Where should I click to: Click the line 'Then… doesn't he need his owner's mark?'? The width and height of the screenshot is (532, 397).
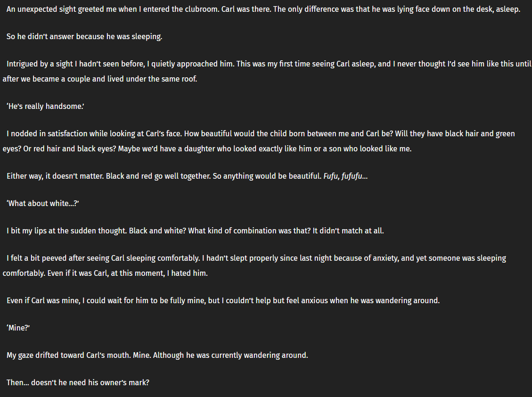(x=78, y=383)
